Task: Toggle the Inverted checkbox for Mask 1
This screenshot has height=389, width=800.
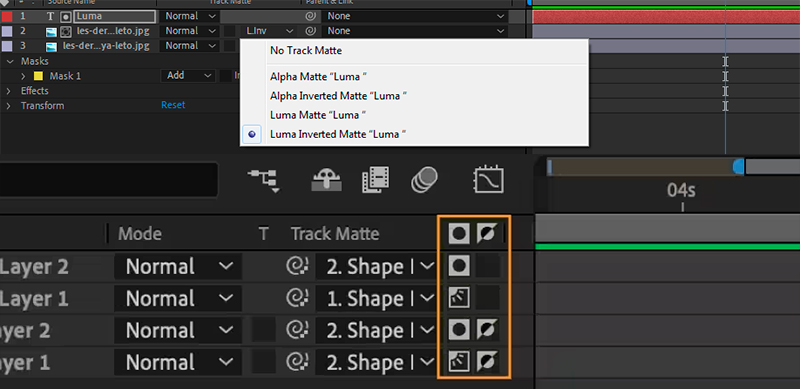Action: point(226,76)
